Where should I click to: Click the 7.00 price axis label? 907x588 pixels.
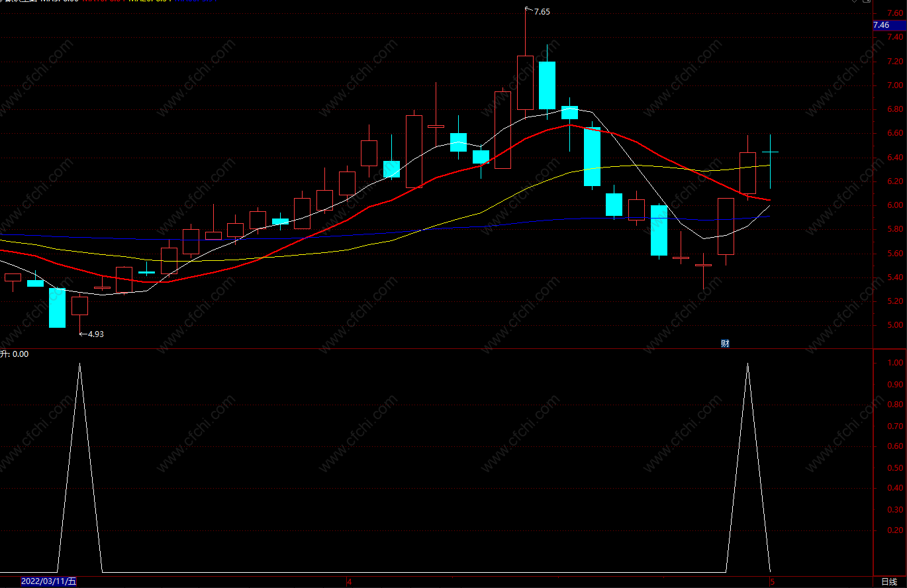(895, 85)
